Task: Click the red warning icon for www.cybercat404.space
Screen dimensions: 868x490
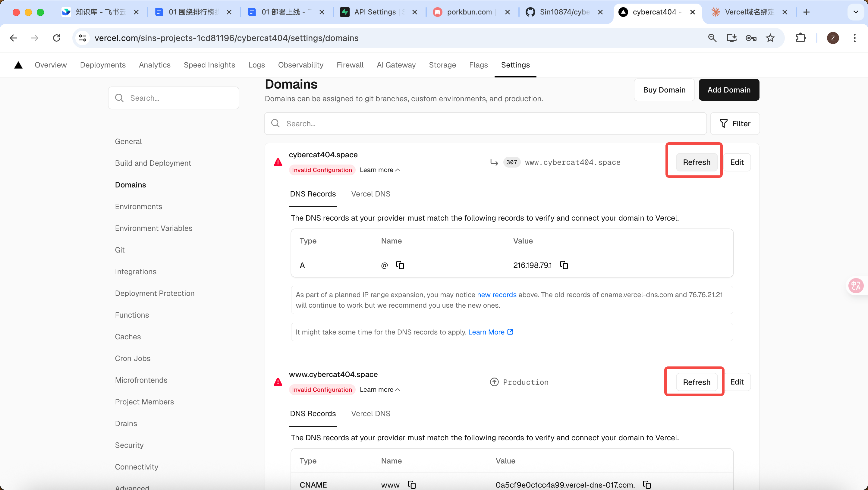Action: (278, 382)
